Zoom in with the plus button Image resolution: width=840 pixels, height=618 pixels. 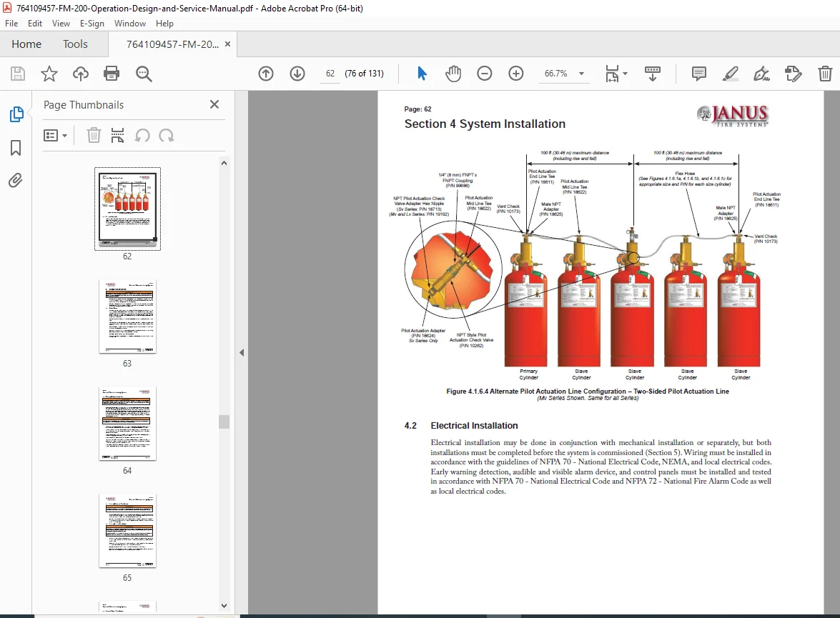point(516,74)
